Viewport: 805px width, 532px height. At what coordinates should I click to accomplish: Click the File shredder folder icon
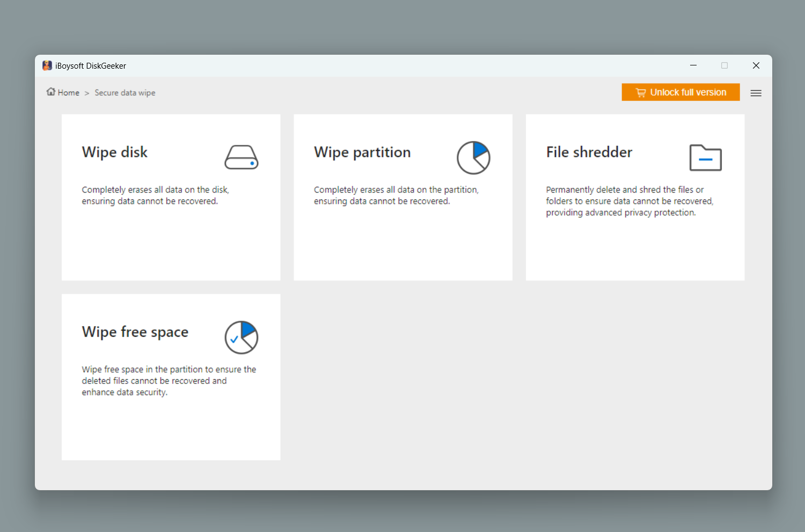(705, 158)
